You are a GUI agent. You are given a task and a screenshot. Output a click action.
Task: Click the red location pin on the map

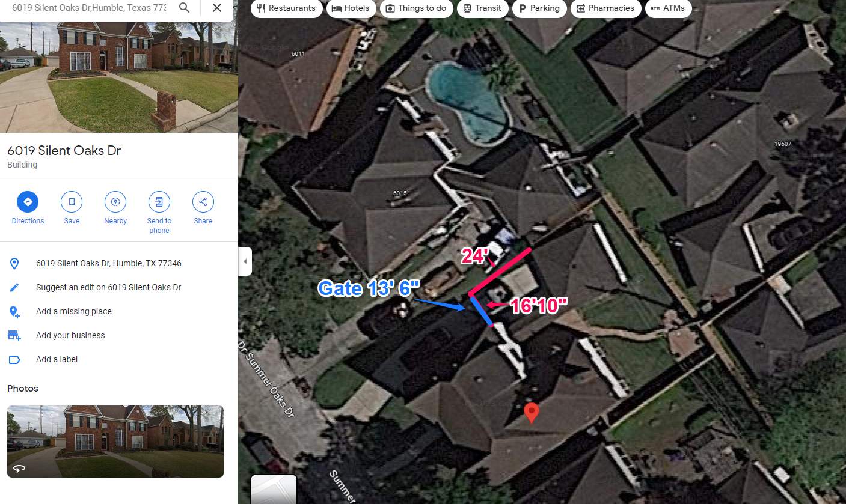click(531, 413)
